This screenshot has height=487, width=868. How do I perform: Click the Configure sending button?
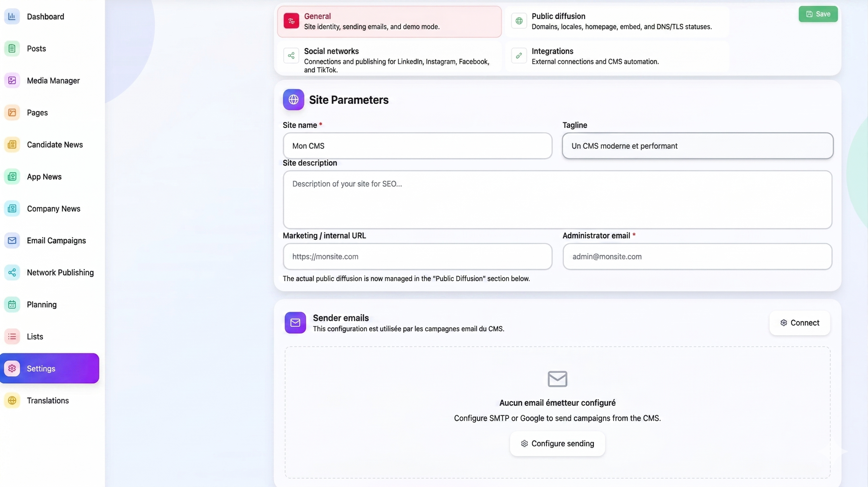click(x=557, y=443)
